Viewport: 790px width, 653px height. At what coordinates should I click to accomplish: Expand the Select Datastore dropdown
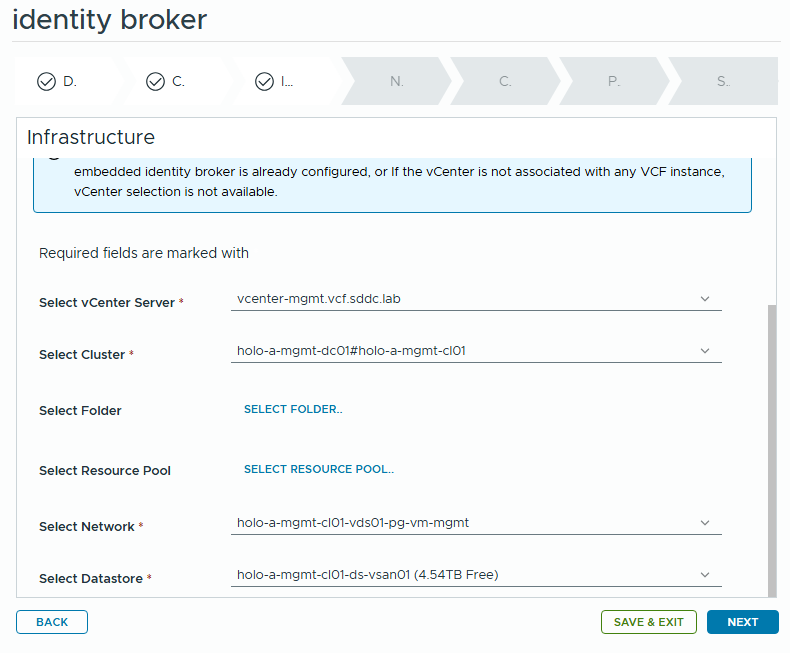(x=476, y=575)
